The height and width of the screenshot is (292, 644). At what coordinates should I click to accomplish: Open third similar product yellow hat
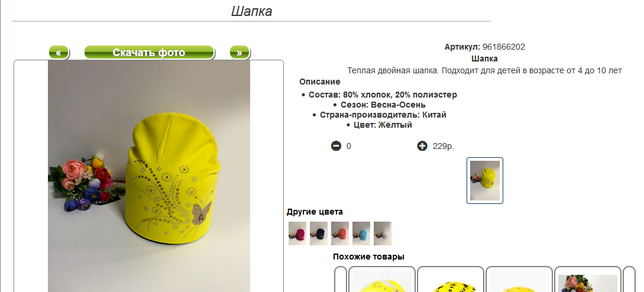tap(519, 280)
